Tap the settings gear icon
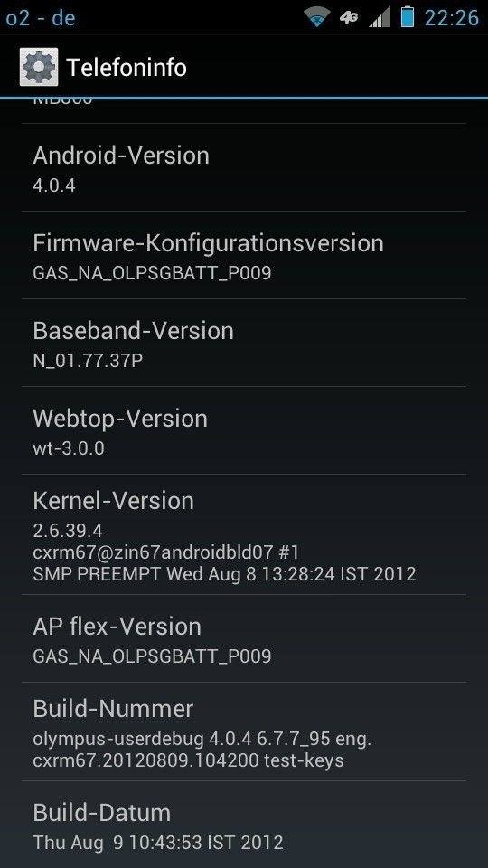Viewport: 488px width, 868px height. pos(39,67)
